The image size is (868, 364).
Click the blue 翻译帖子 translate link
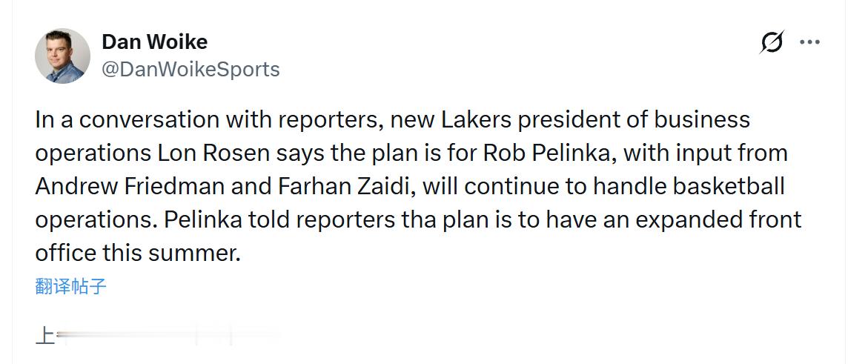pos(71,286)
